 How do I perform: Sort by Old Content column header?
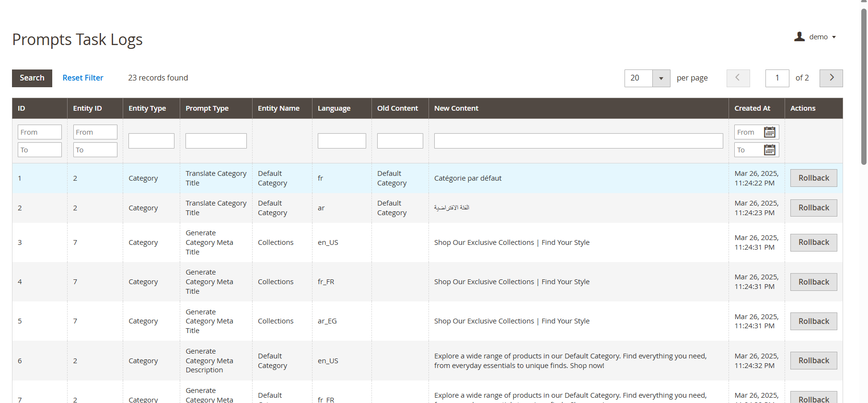[400, 108]
